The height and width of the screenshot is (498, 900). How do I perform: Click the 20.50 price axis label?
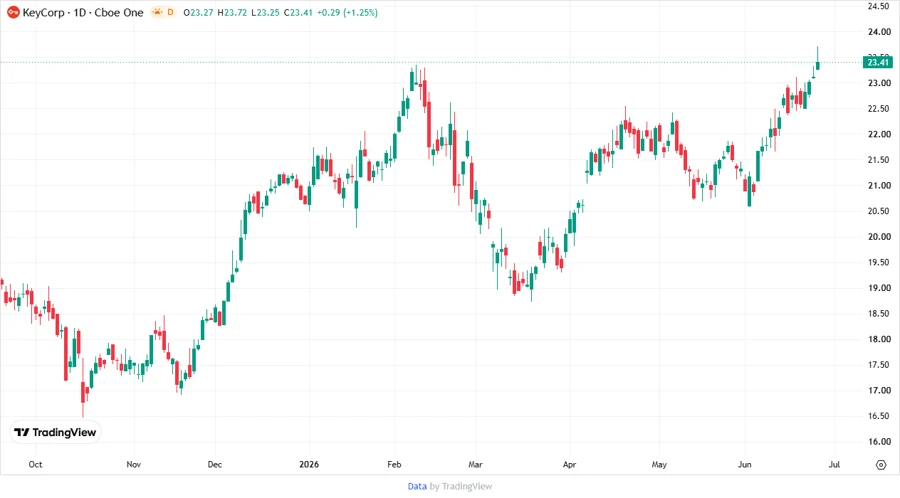pos(879,211)
